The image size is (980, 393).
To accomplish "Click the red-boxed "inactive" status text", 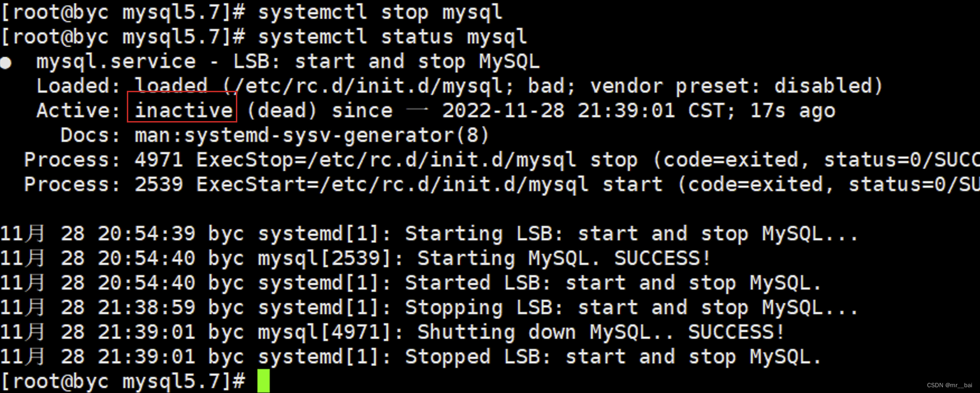I will pyautogui.click(x=183, y=111).
